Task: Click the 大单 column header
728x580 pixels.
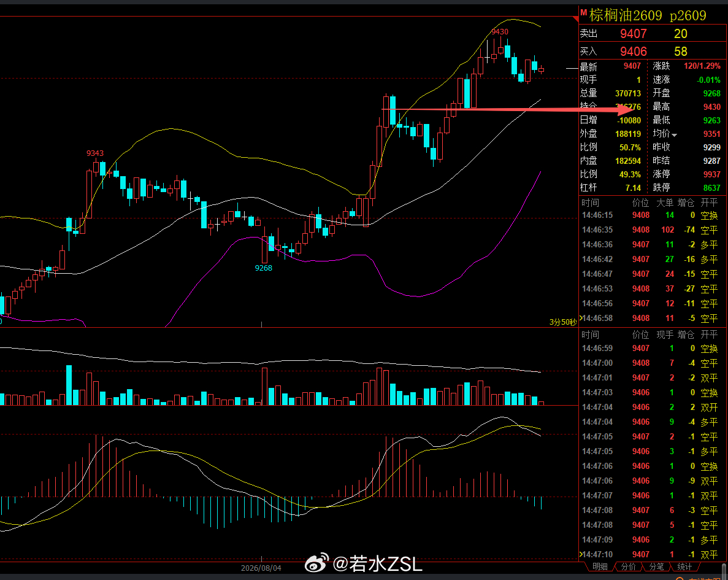Action: 664,203
